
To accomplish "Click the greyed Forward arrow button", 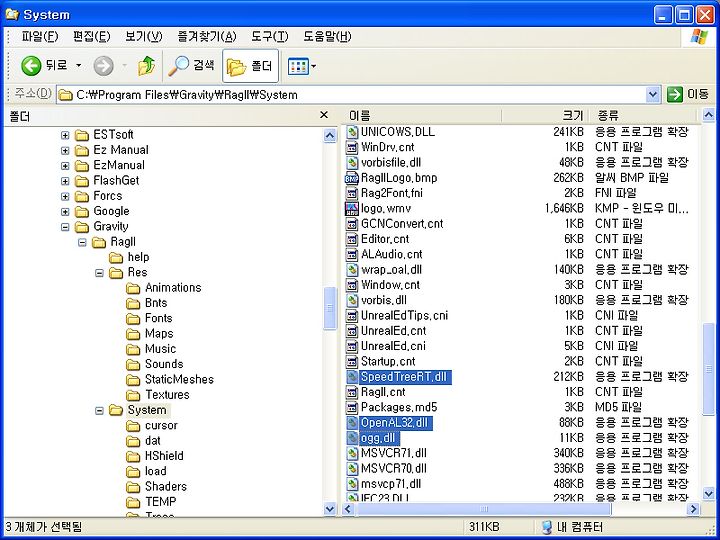I will pos(103,66).
